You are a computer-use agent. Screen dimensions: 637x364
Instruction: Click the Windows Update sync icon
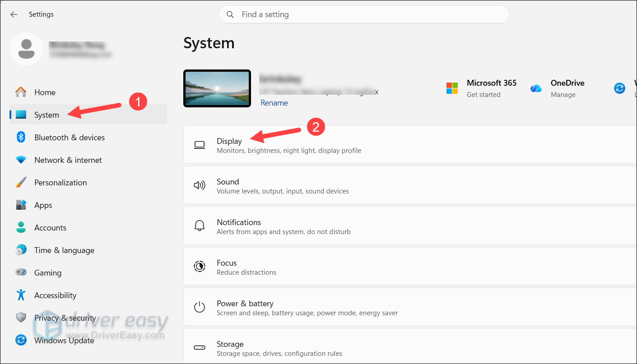tap(21, 340)
